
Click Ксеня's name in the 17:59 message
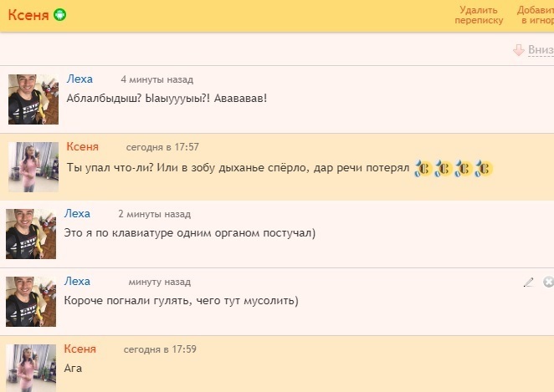pyautogui.click(x=80, y=349)
